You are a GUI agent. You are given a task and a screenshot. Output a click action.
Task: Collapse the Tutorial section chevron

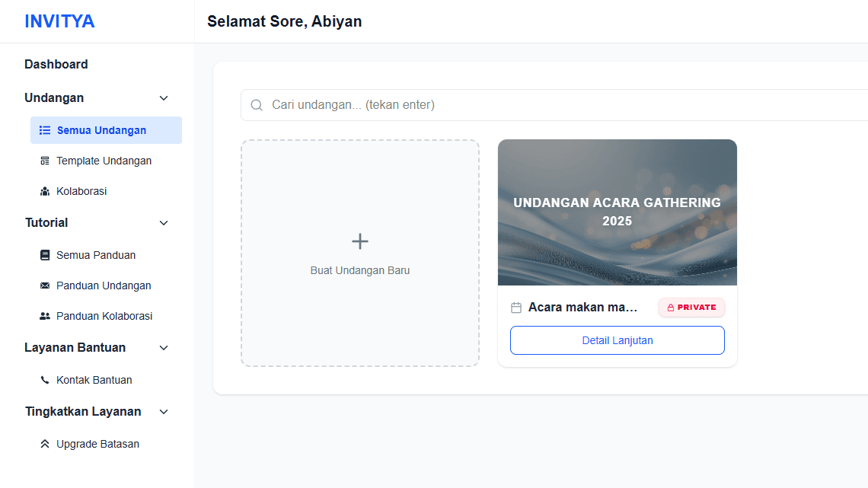click(164, 222)
